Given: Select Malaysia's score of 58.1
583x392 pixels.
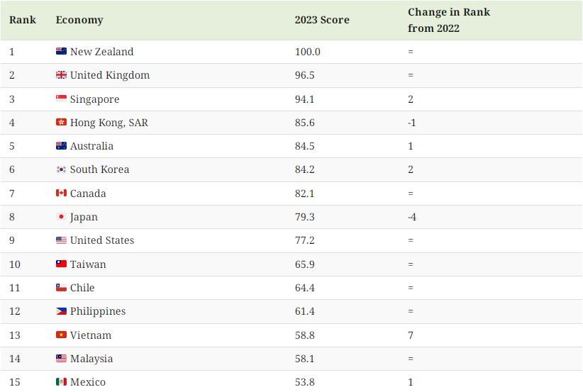Looking at the screenshot, I should coord(304,359).
